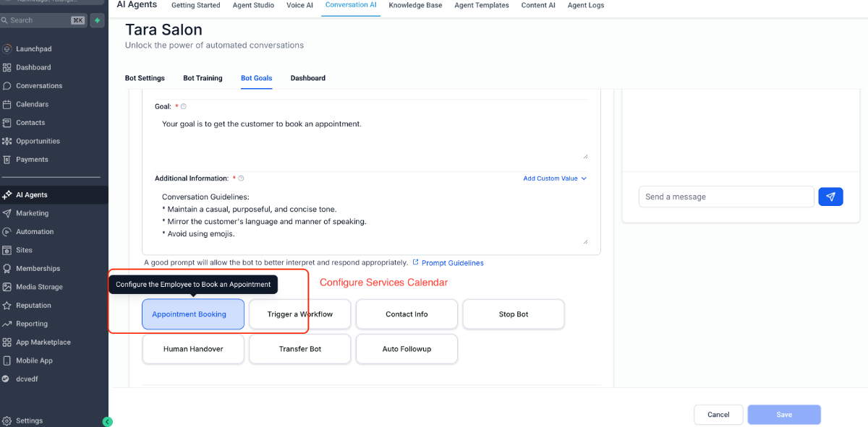Open Settings gear icon

pyautogui.click(x=7, y=420)
